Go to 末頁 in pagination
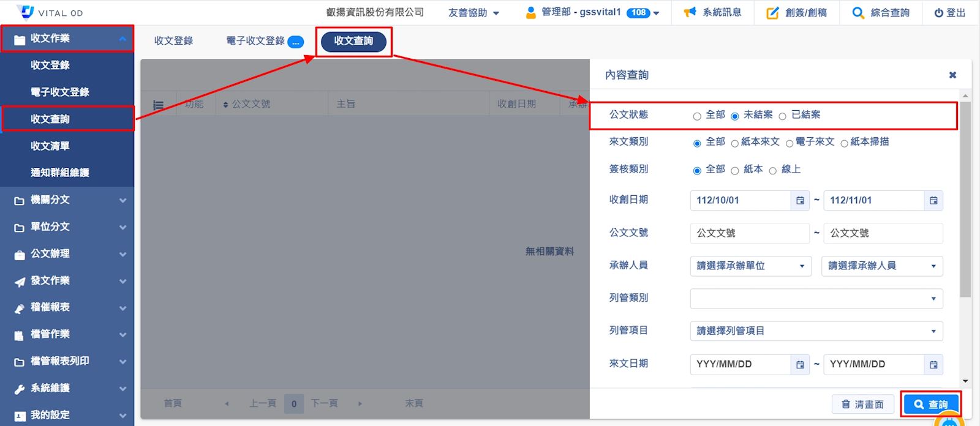 414,403
